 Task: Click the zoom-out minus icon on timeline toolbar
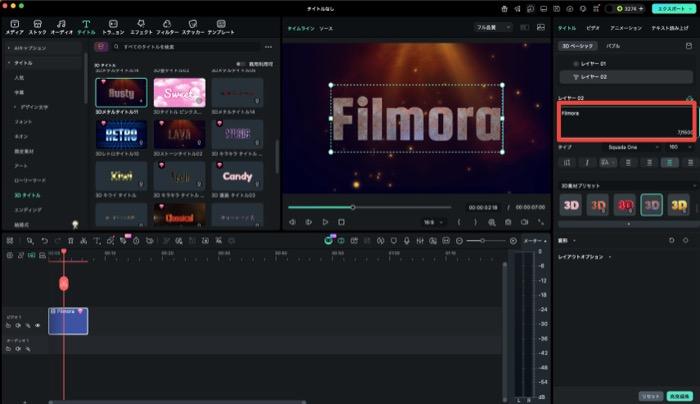pos(459,241)
